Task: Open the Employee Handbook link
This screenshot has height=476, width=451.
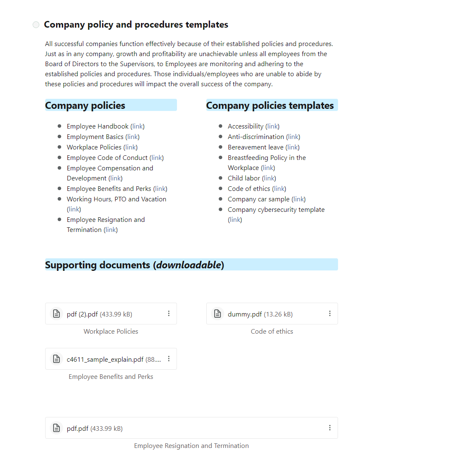Action: pos(137,126)
